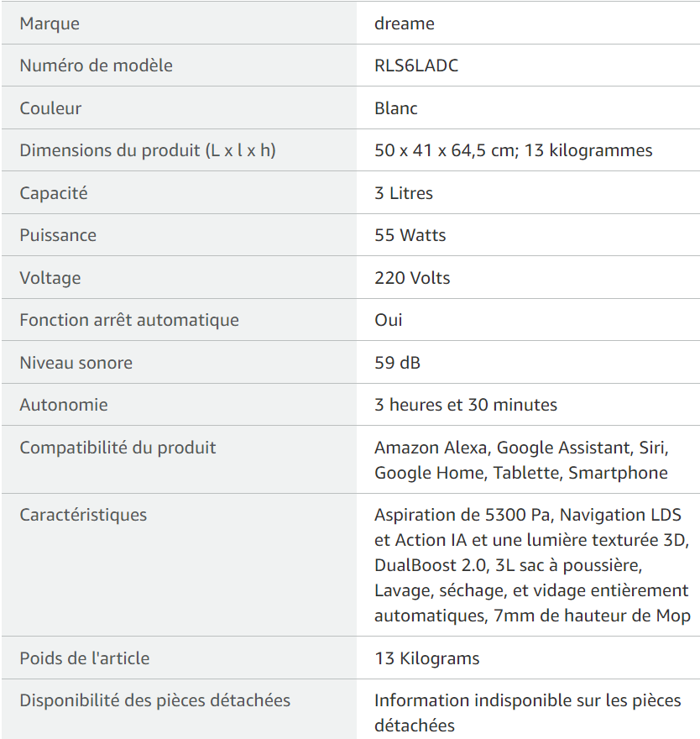
Task: Click the model number RLS6LADC
Action: (416, 66)
